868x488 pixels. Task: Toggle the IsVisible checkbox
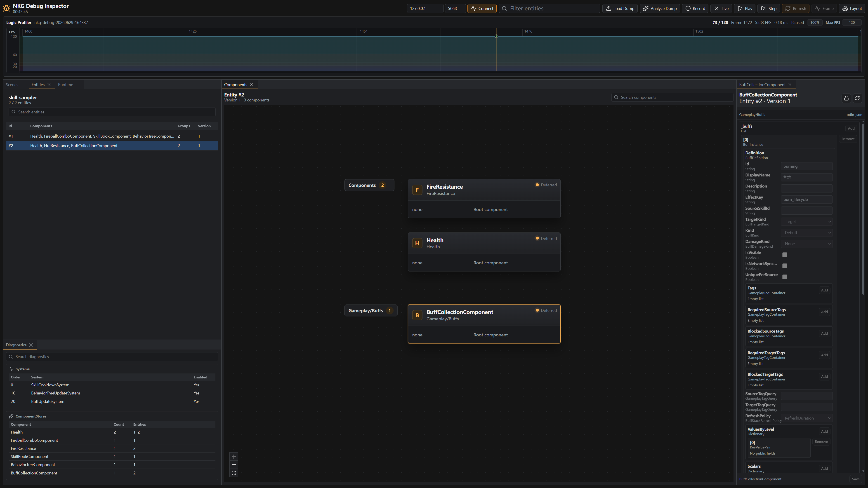[x=785, y=255]
